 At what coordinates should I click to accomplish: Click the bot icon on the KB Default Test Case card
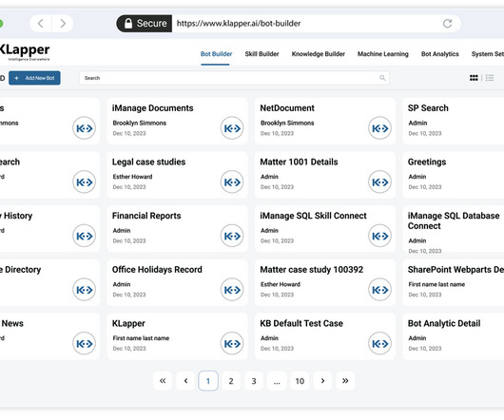pyautogui.click(x=379, y=344)
